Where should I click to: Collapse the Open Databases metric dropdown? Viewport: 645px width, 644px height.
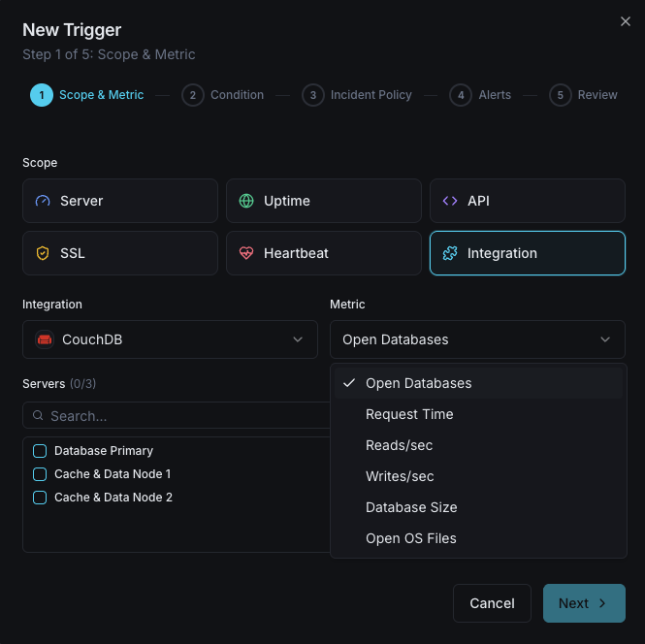point(477,339)
